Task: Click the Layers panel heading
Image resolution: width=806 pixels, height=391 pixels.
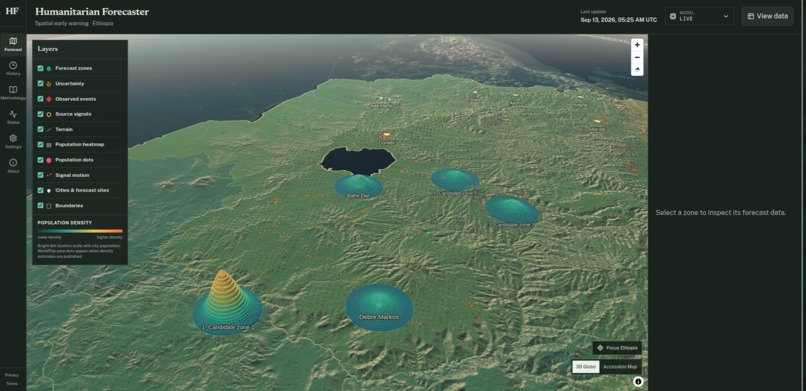Action: (x=47, y=49)
